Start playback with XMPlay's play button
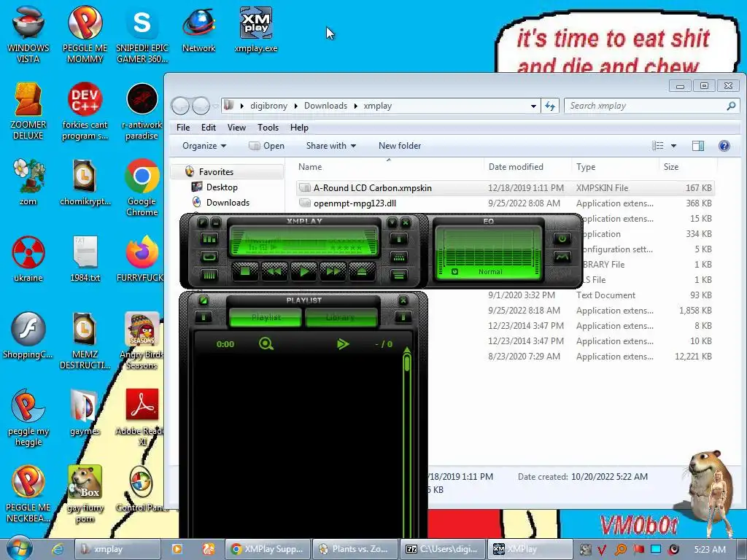The image size is (747, 560). tap(304, 272)
